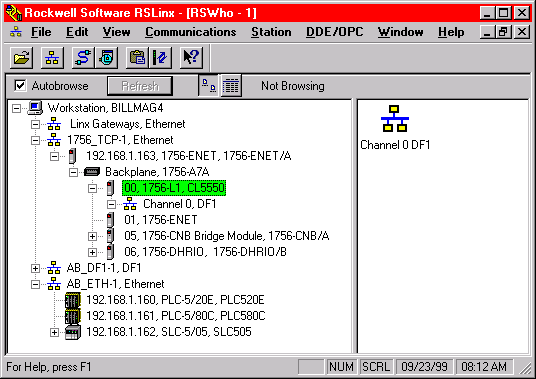Collapse the Backplane, 1756-A7A node
The height and width of the screenshot is (379, 536).
(73, 172)
